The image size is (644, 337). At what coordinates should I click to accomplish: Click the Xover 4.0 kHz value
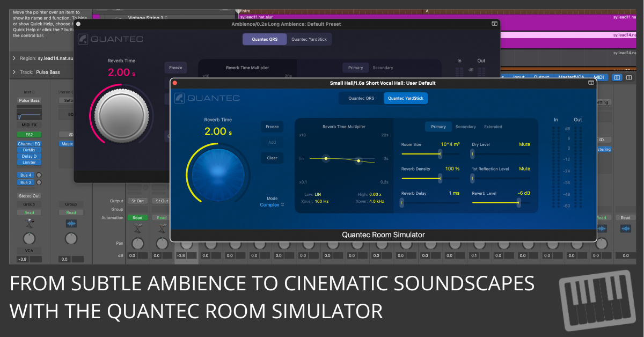pos(376,201)
